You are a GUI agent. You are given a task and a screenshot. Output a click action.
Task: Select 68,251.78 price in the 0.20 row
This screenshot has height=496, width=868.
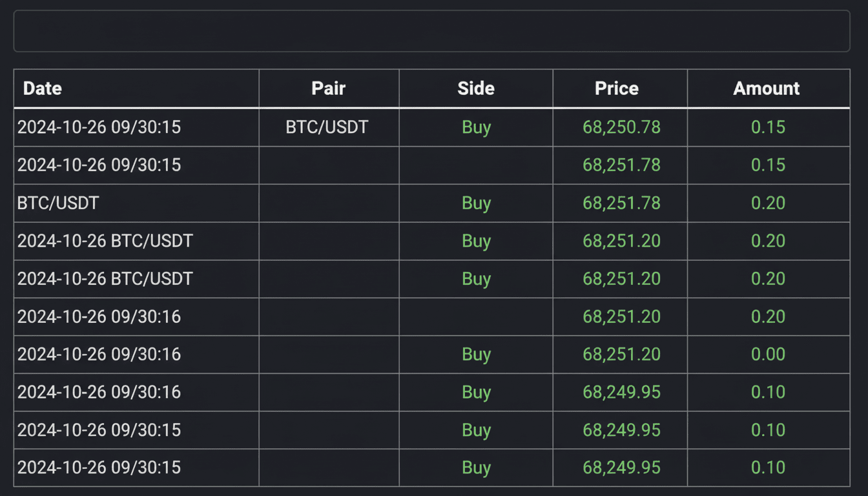point(621,203)
